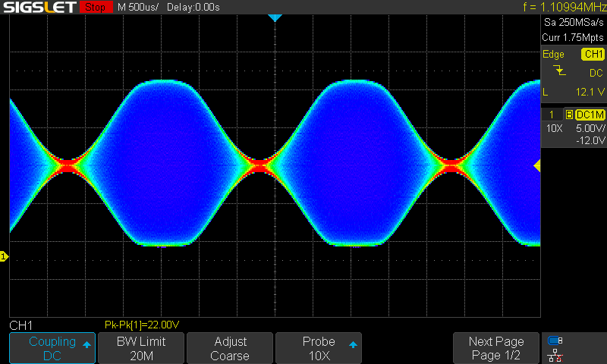Click the -12.0V vertical offset value

pyautogui.click(x=590, y=140)
